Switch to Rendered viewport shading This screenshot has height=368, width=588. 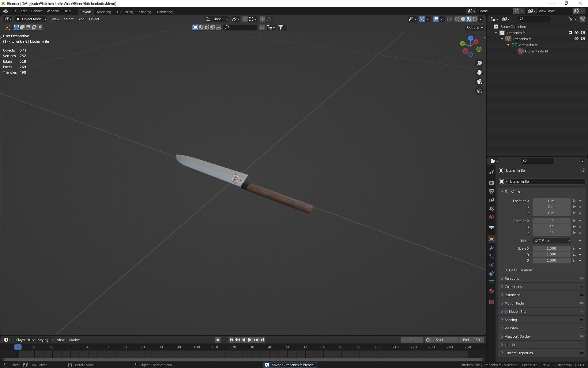(x=475, y=19)
